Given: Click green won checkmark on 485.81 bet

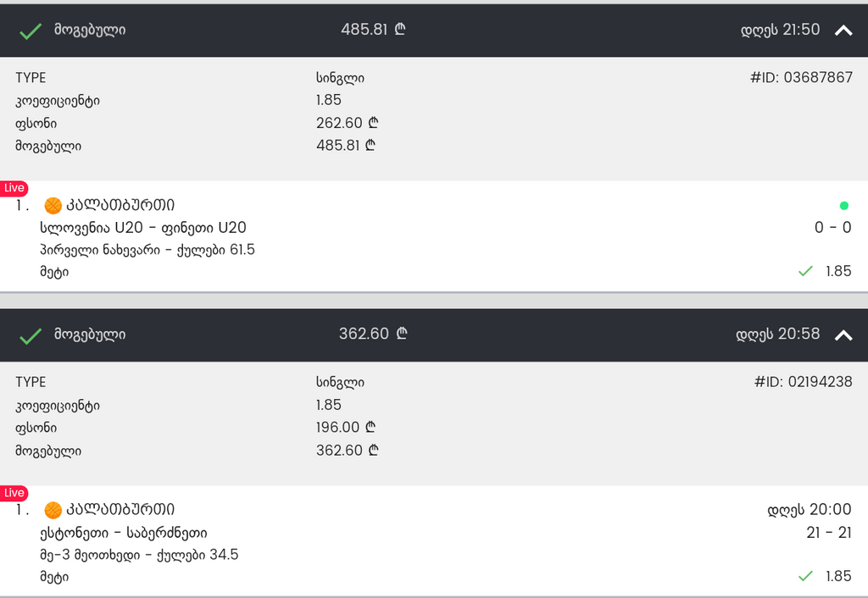Looking at the screenshot, I should point(31,31).
